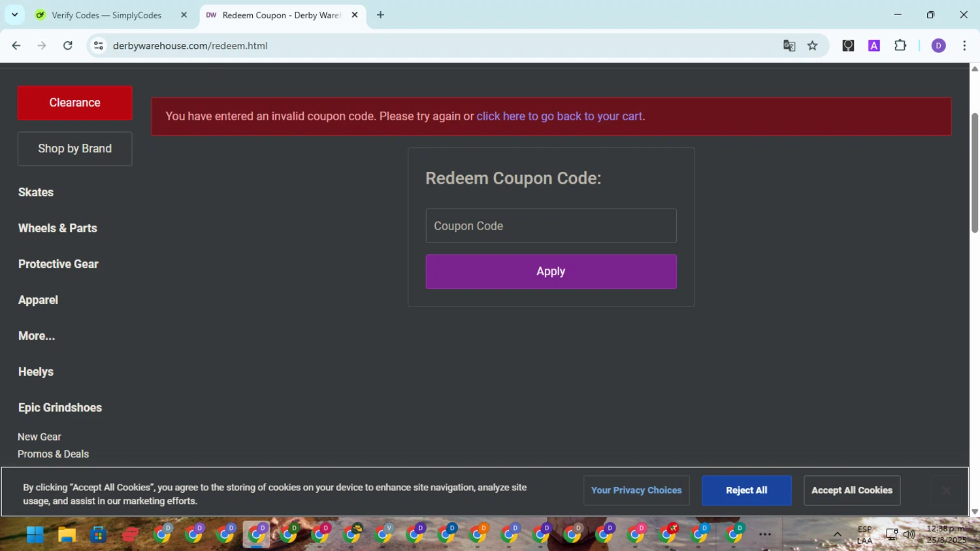Open Protective Gear category
980x551 pixels.
pos(58,264)
